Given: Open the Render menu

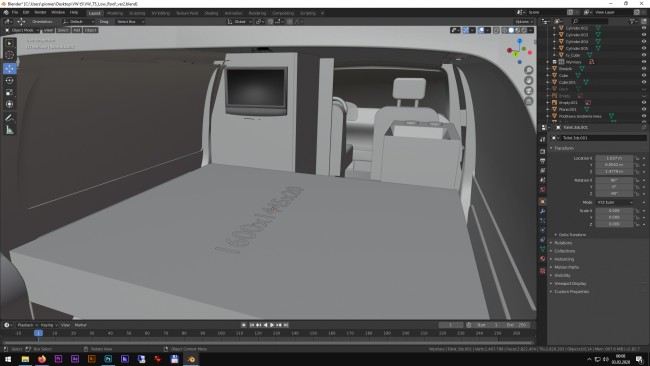Looking at the screenshot, I should point(40,12).
